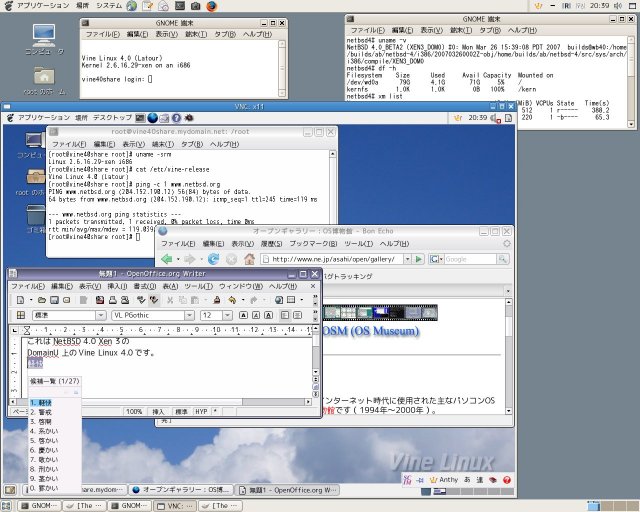
Task: Open the New document dropdown arrow in Writer
Action: (31, 300)
